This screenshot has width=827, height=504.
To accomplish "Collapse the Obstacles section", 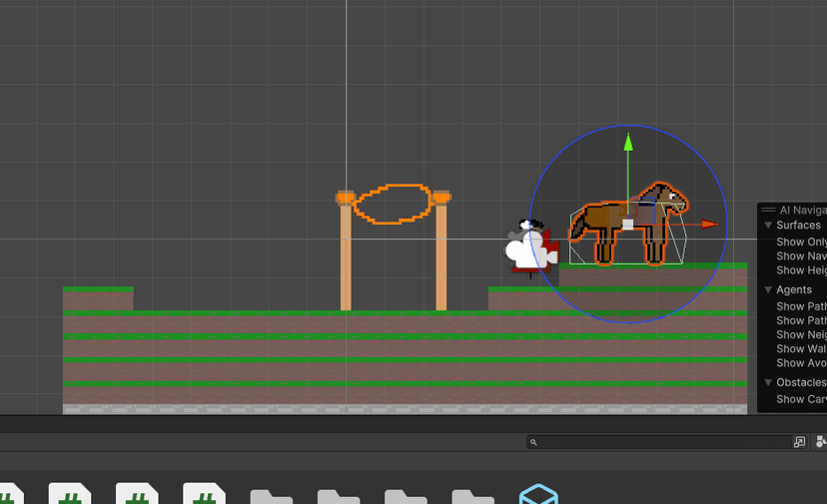I will tap(768, 382).
